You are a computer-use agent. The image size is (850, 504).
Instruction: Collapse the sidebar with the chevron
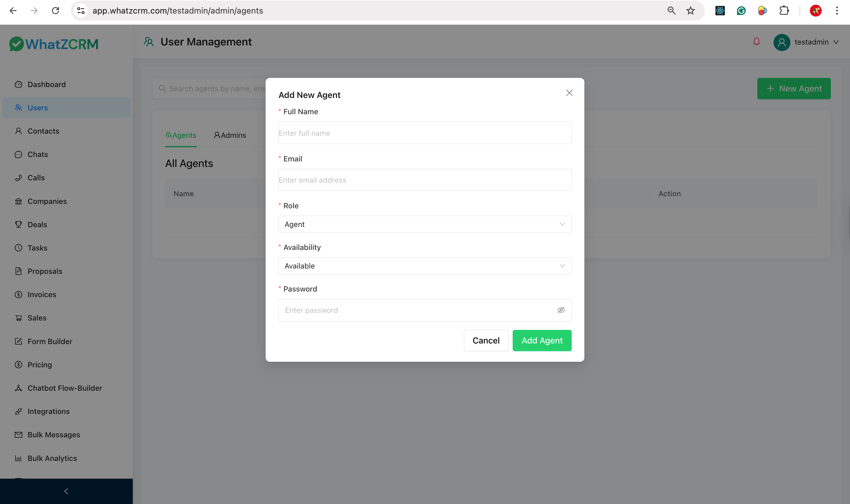click(x=66, y=491)
